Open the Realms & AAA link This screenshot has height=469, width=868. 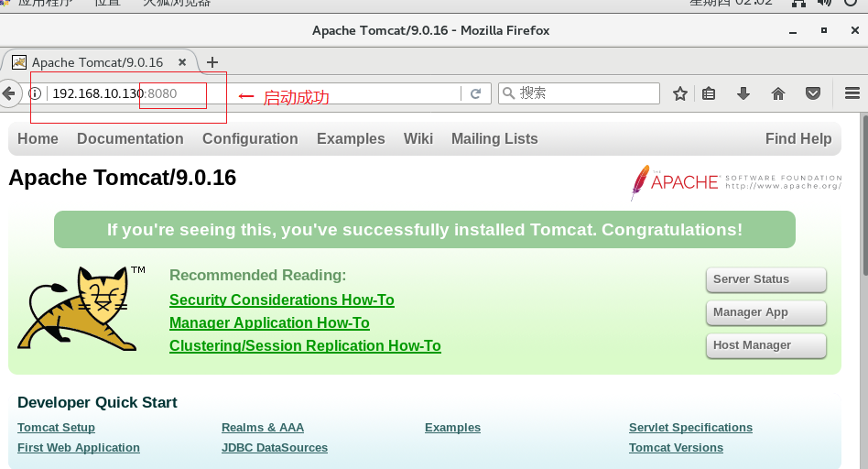263,428
